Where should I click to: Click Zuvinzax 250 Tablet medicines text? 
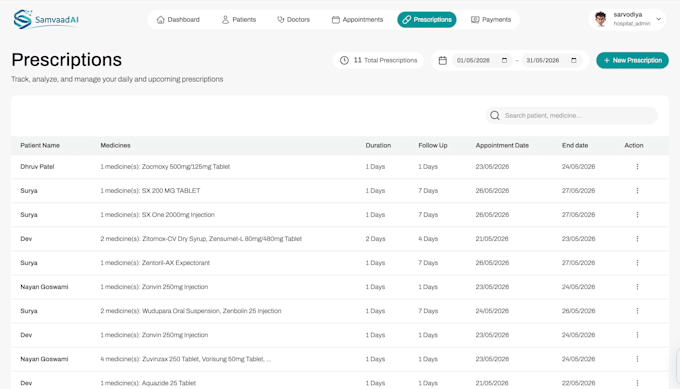pyautogui.click(x=186, y=359)
